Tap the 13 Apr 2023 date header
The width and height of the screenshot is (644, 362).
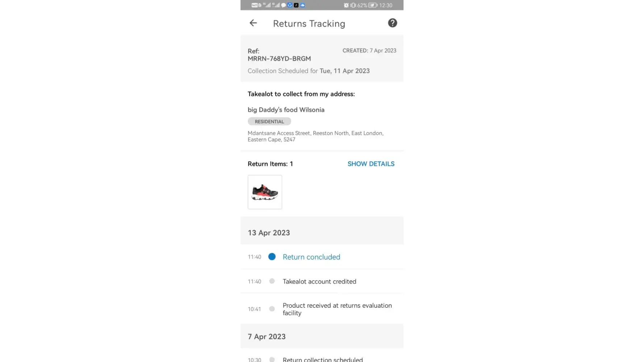pos(269,233)
